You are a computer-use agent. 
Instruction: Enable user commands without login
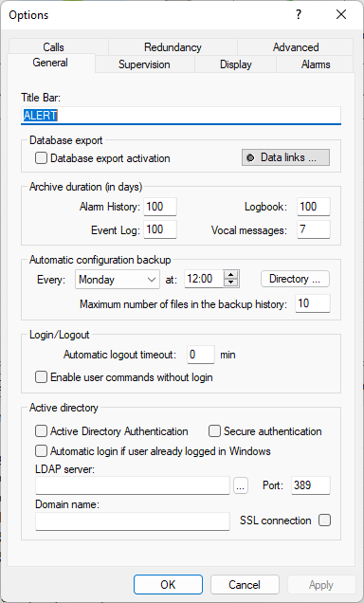(x=41, y=377)
